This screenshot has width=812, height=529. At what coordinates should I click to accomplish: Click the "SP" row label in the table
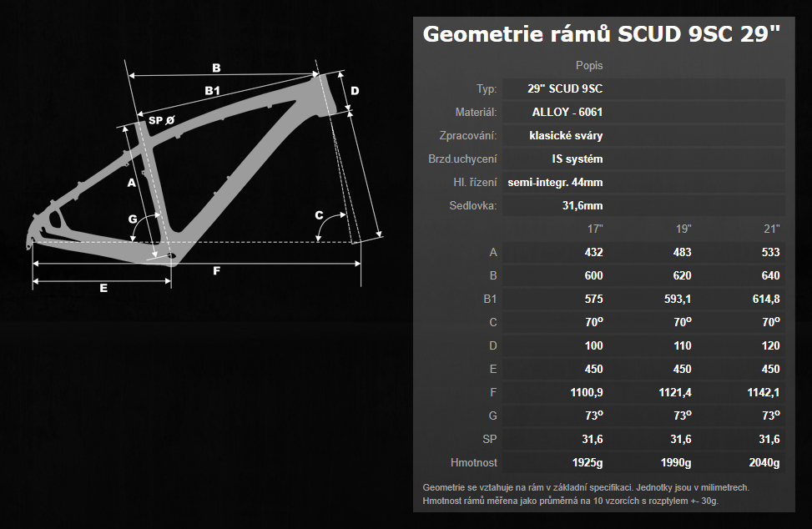click(x=489, y=439)
